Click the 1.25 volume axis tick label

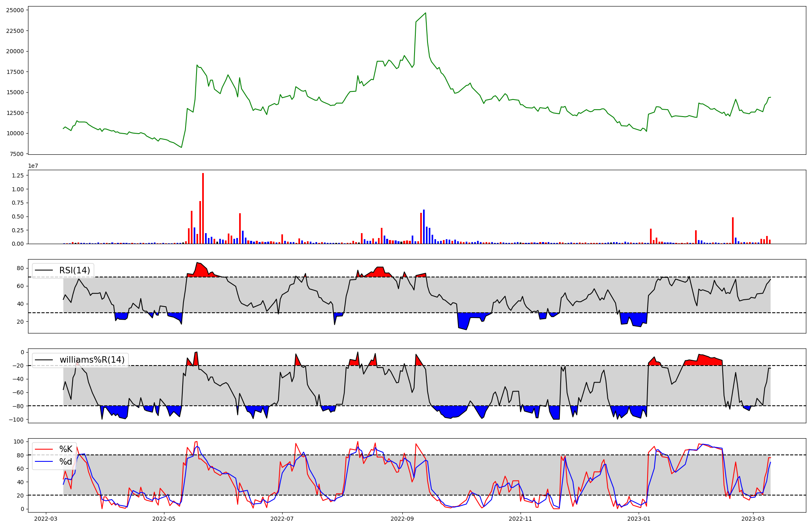tap(18, 175)
